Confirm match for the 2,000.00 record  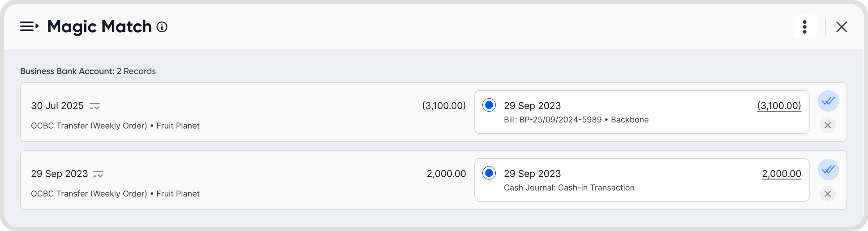pyautogui.click(x=828, y=170)
